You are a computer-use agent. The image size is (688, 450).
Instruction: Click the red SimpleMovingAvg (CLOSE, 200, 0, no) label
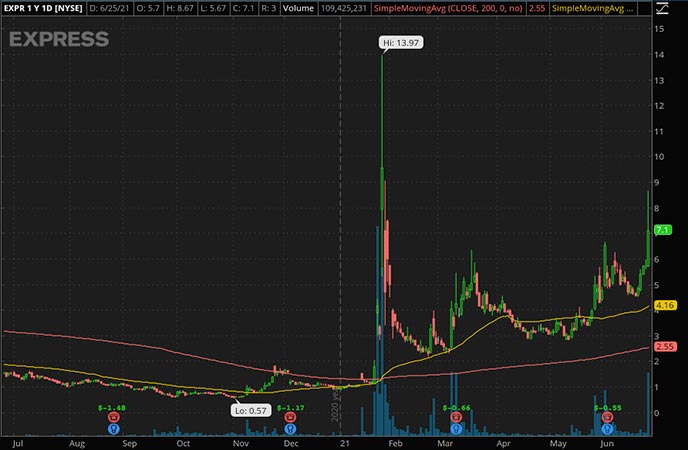(x=448, y=8)
